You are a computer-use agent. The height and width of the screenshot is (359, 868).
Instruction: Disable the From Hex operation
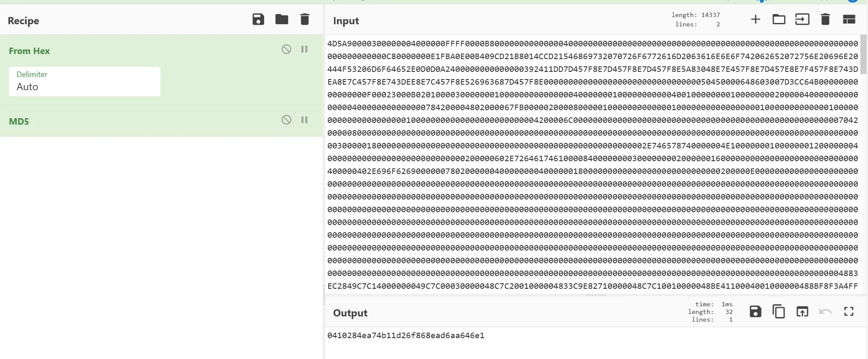coord(286,49)
